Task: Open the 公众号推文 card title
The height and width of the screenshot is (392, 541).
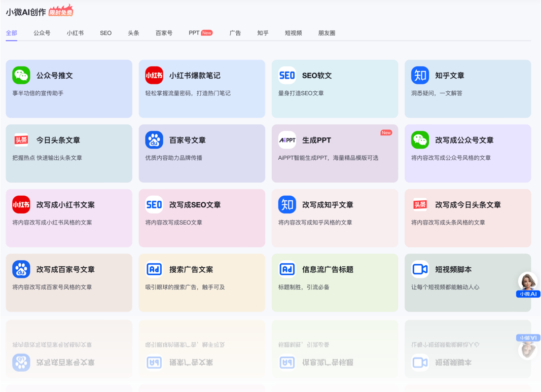Action: [x=55, y=76]
